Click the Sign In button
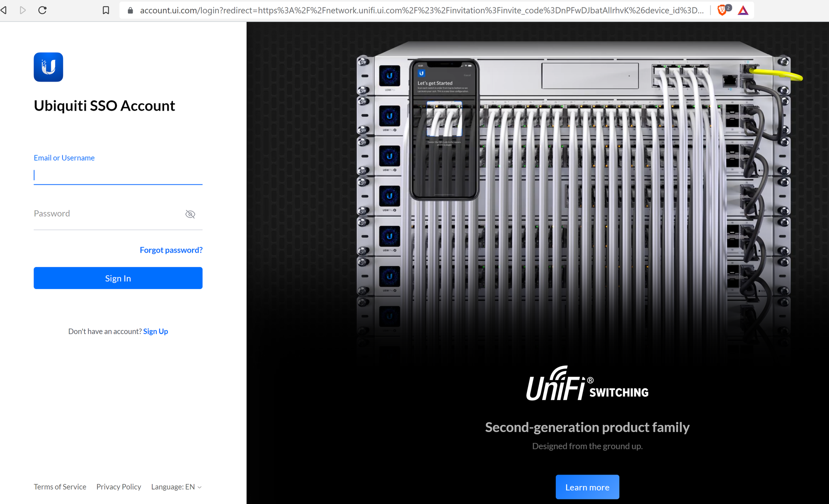Screen dimensions: 829x504 (x=118, y=278)
